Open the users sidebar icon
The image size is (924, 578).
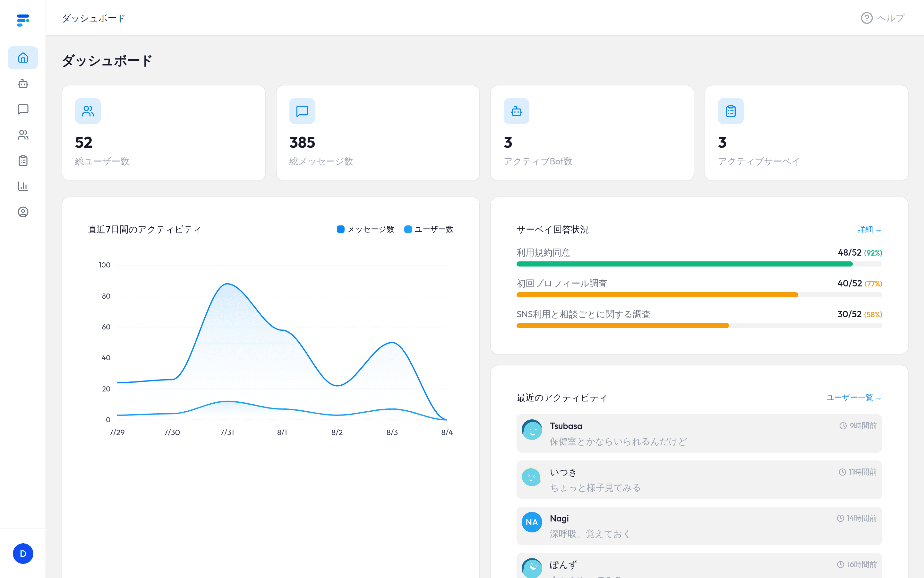[23, 135]
